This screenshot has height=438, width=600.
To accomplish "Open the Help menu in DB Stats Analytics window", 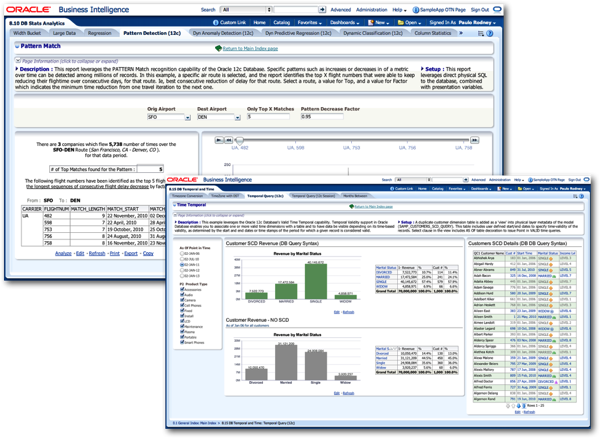I will pyautogui.click(x=399, y=10).
